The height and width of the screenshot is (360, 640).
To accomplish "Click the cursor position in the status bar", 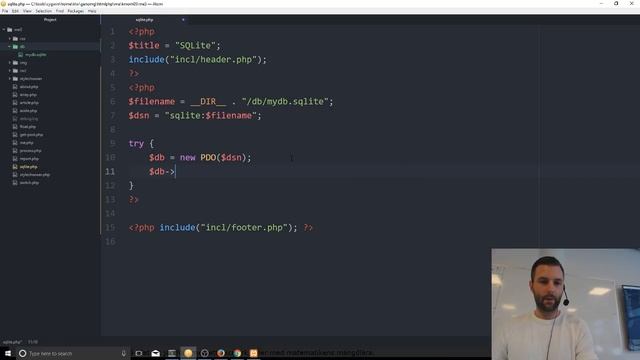I will (33, 342).
